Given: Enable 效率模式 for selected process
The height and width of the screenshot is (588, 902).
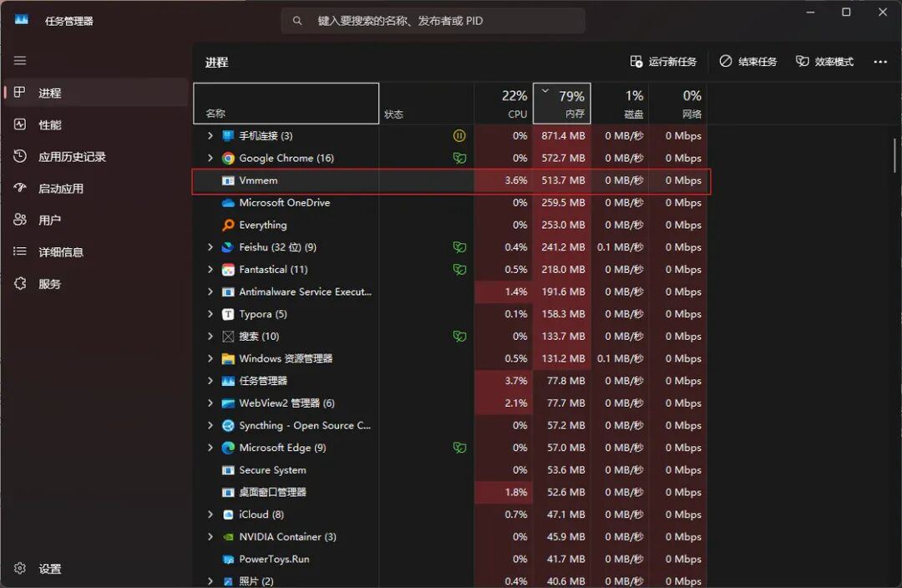Looking at the screenshot, I should click(x=824, y=62).
